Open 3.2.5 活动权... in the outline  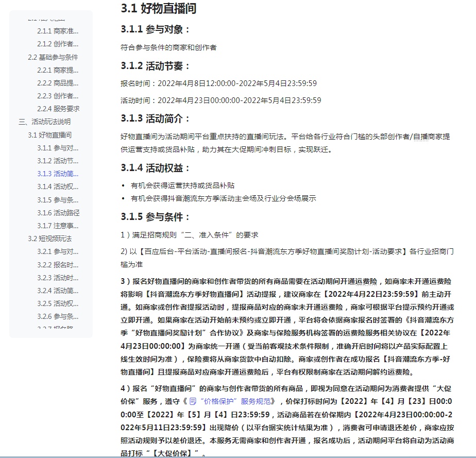pyautogui.click(x=58, y=303)
